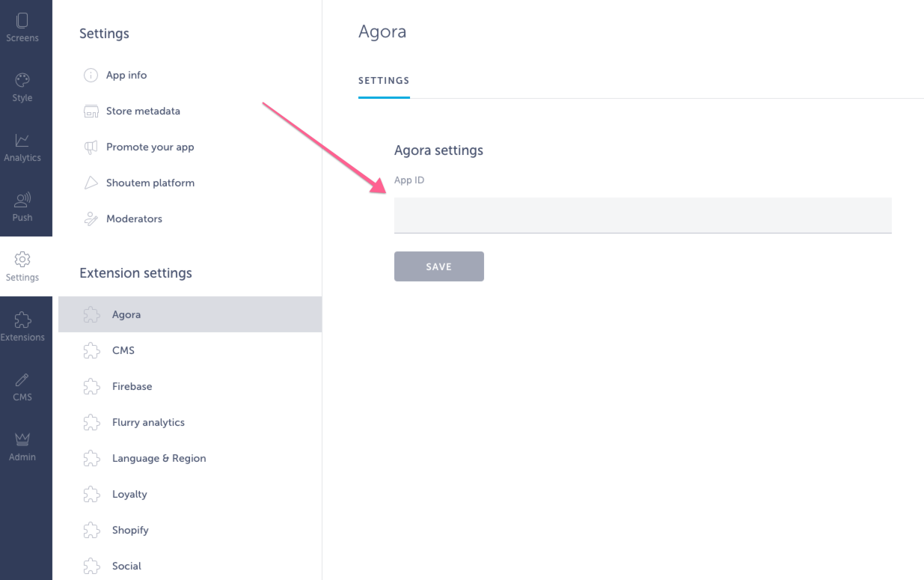This screenshot has width=924, height=580.
Task: Go to Analytics in sidebar
Action: coord(22,147)
